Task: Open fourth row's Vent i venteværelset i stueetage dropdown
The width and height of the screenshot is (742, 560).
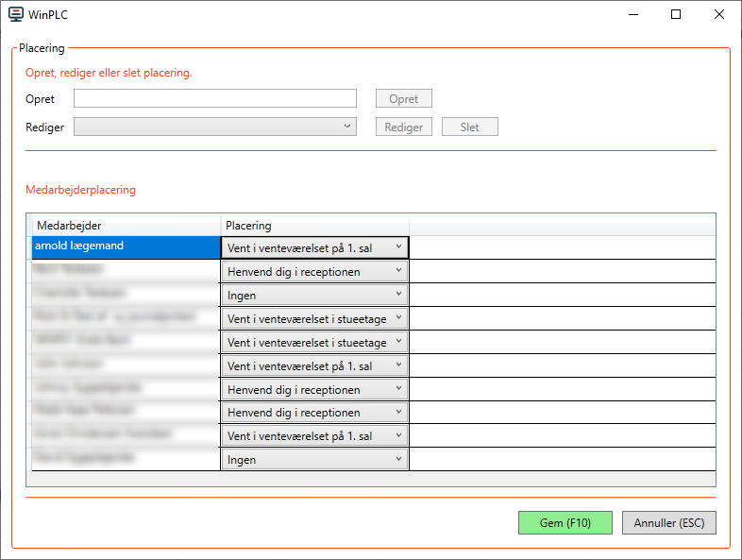Action: pyautogui.click(x=314, y=318)
